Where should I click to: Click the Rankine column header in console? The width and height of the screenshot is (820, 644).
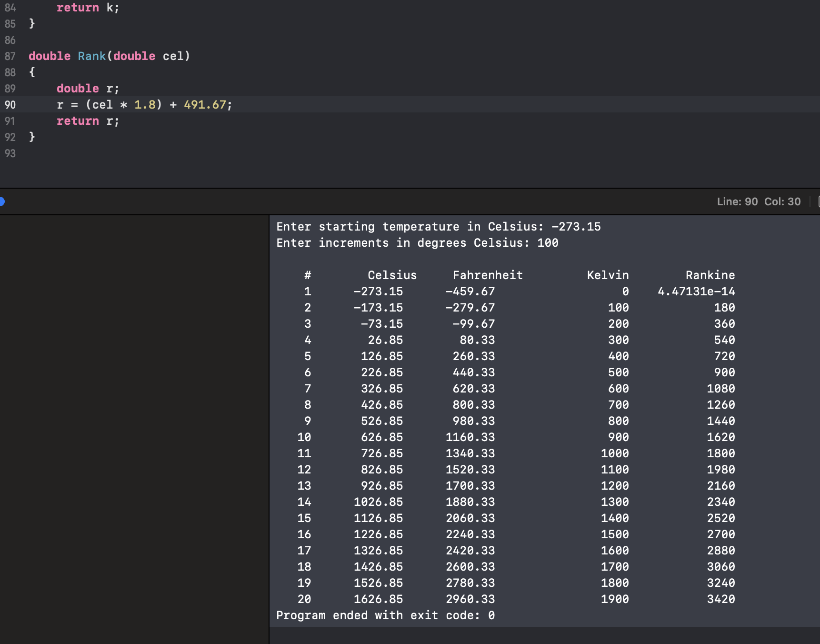(710, 275)
